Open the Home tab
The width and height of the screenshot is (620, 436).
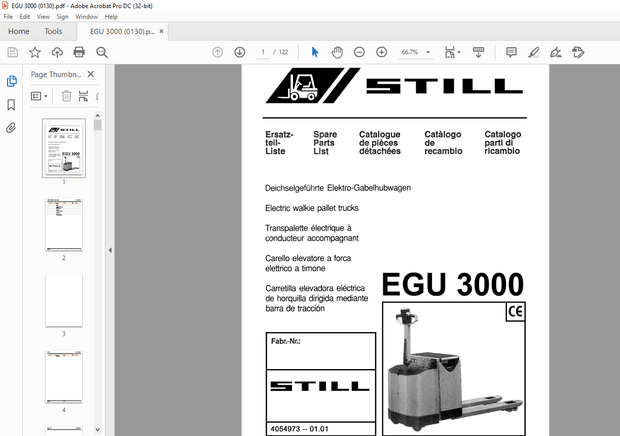pos(18,31)
